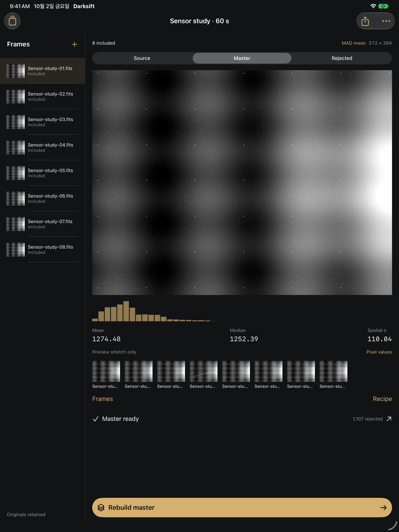Click the MAD mean method label
Image resolution: width=399 pixels, height=532 pixels.
point(354,43)
